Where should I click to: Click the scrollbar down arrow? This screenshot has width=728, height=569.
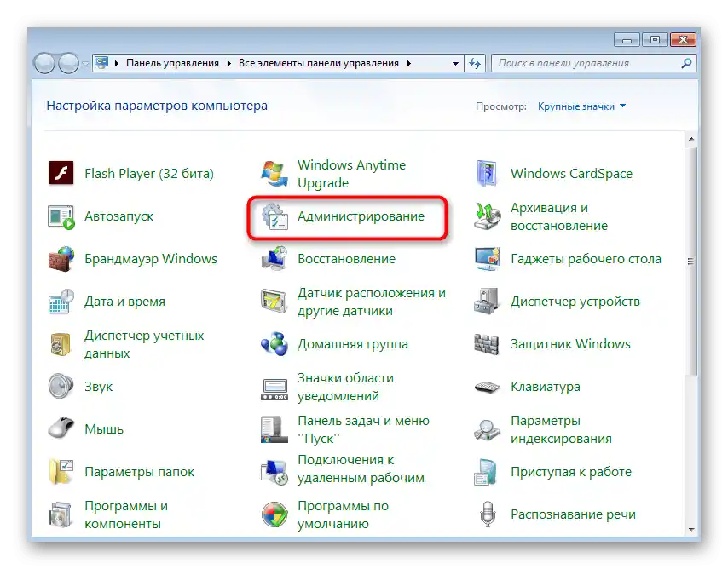pyautogui.click(x=690, y=530)
